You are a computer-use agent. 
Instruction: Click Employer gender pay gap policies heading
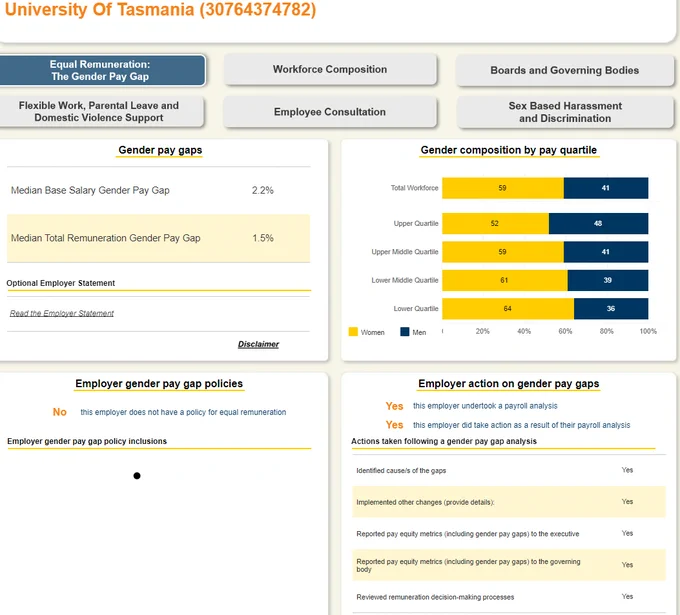tap(159, 383)
